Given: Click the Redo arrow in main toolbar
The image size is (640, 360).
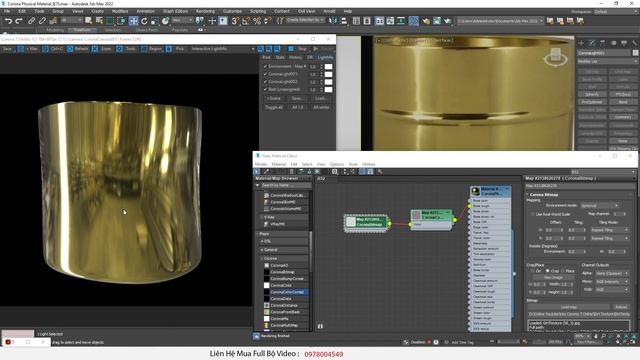Looking at the screenshot, I should 19,21.
